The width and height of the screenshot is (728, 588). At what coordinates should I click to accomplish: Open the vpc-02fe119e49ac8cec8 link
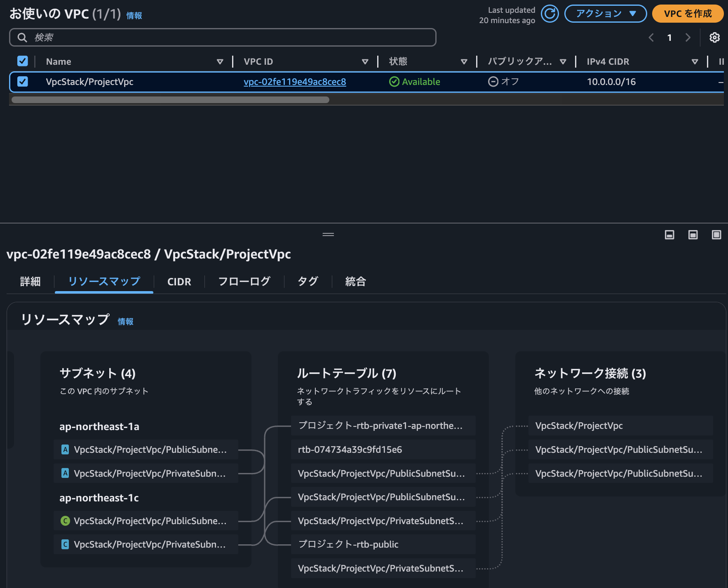[295, 82]
